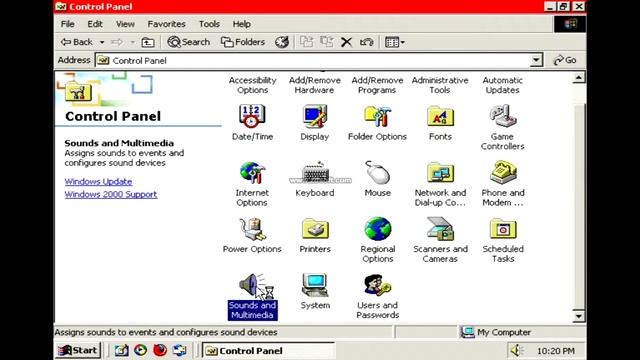
Task: Click the Show Desktop quick launch icon
Action: tap(121, 350)
